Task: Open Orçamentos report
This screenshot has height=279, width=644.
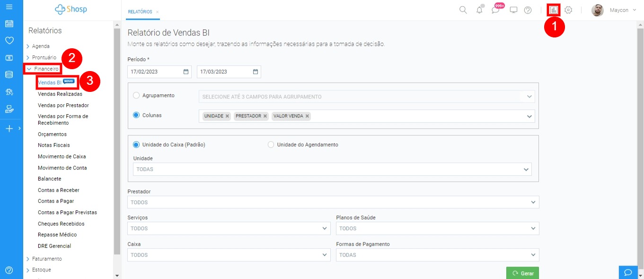Action: [52, 134]
